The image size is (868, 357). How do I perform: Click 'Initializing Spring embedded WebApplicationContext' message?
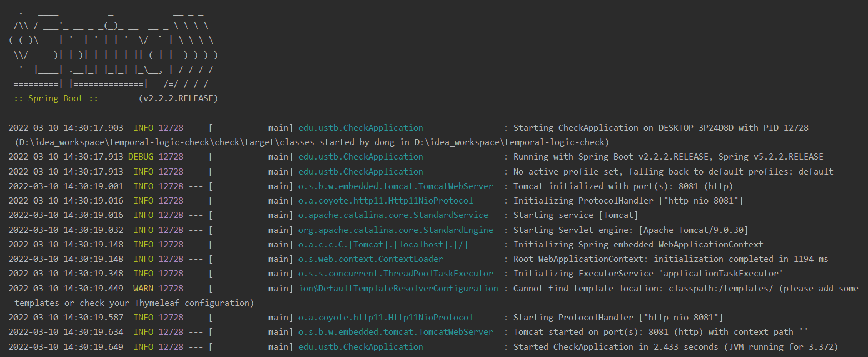pos(638,244)
